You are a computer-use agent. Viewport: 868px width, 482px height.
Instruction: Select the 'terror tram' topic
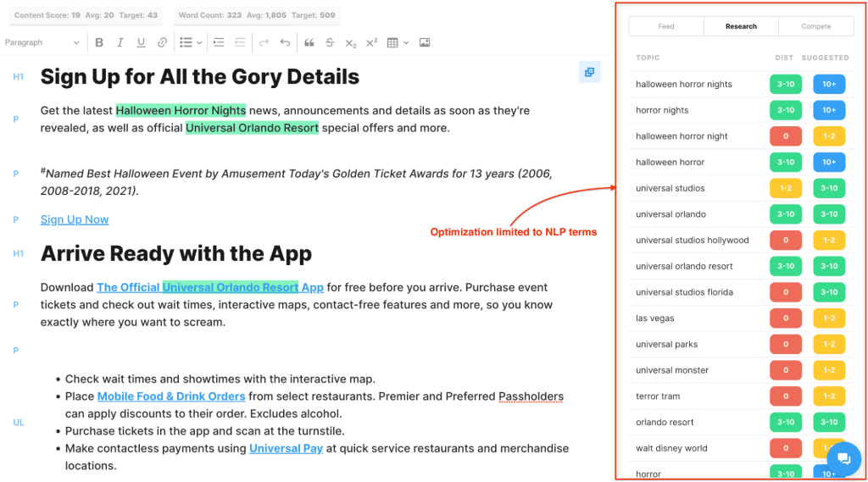658,396
